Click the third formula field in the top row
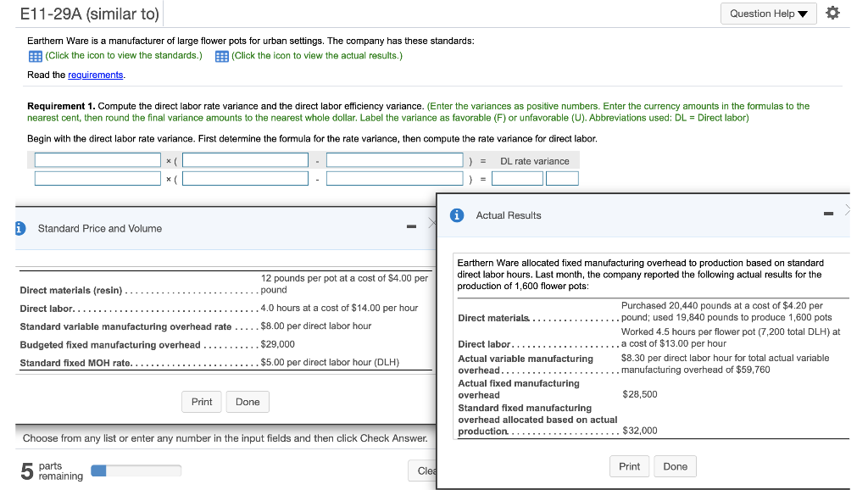The height and width of the screenshot is (490, 868). 395,160
